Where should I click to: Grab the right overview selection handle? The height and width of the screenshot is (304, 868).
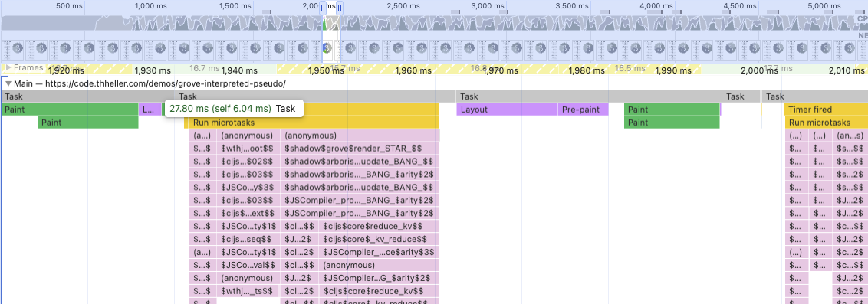[x=340, y=8]
